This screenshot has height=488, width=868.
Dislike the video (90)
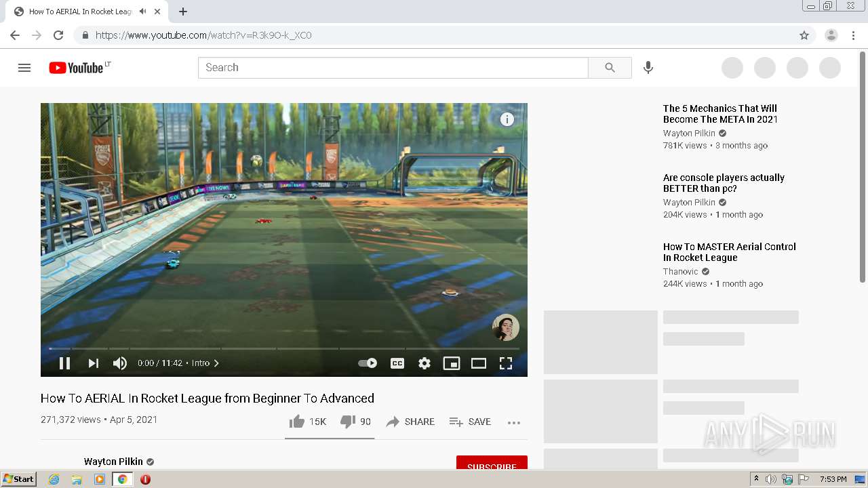tap(355, 422)
